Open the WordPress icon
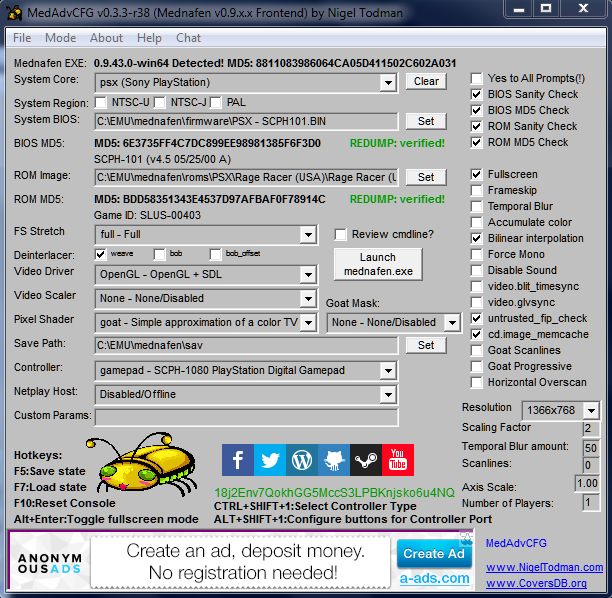 [x=302, y=460]
